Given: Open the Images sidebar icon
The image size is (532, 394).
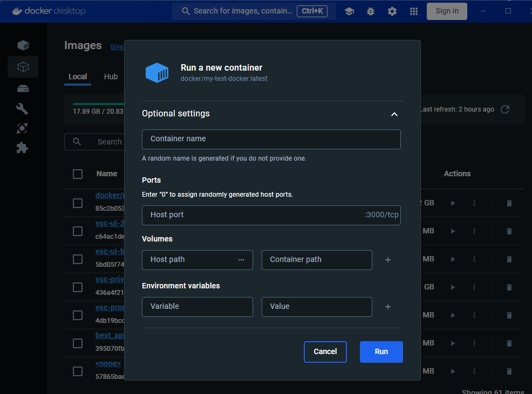Looking at the screenshot, I should [23, 67].
